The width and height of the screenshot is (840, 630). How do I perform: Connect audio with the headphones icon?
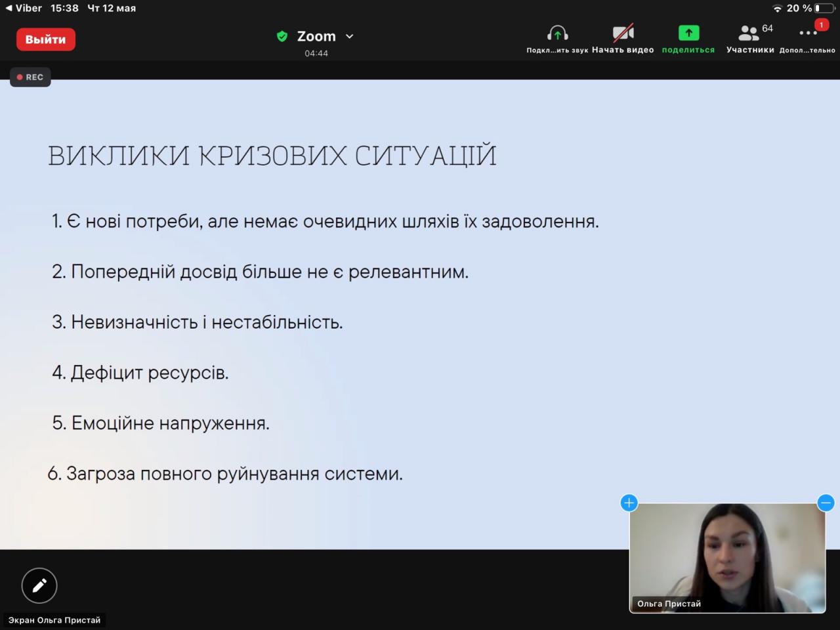[x=557, y=33]
